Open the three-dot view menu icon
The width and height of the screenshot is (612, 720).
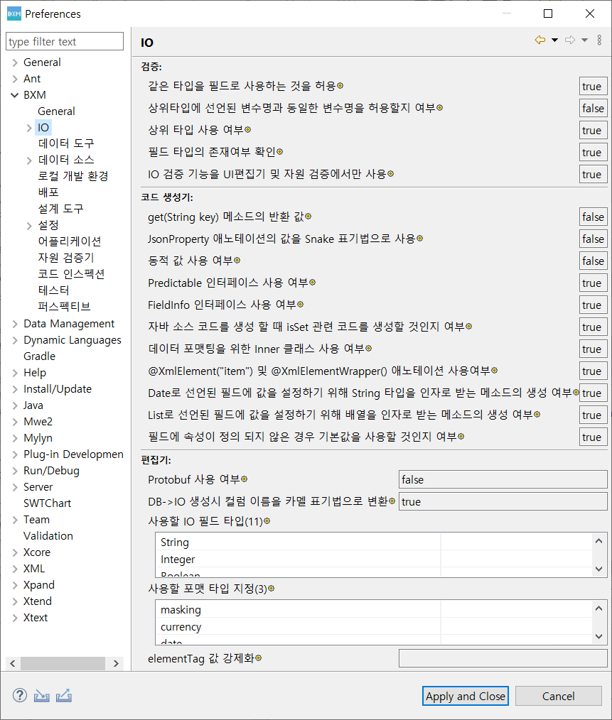599,41
